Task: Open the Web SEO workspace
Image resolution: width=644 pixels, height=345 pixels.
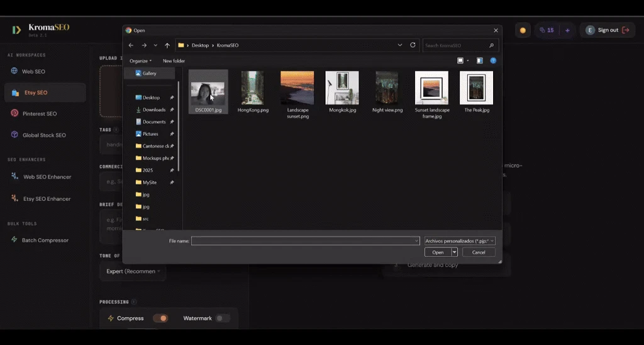Action: coord(34,71)
